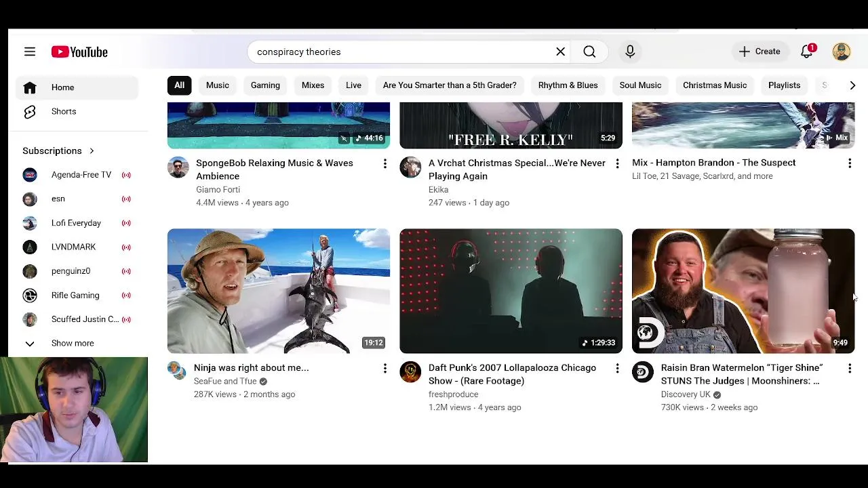
Task: Open Agenda-Free TV channel subscription
Action: [77, 175]
